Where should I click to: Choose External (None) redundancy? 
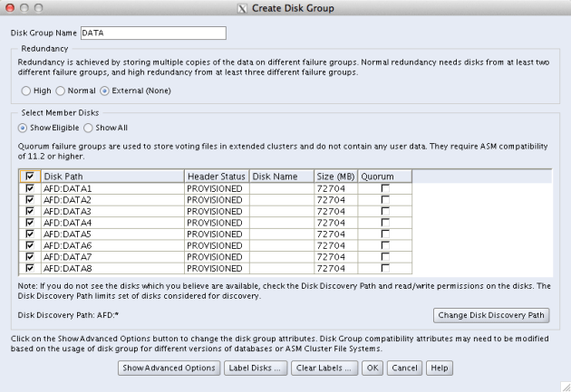(105, 91)
